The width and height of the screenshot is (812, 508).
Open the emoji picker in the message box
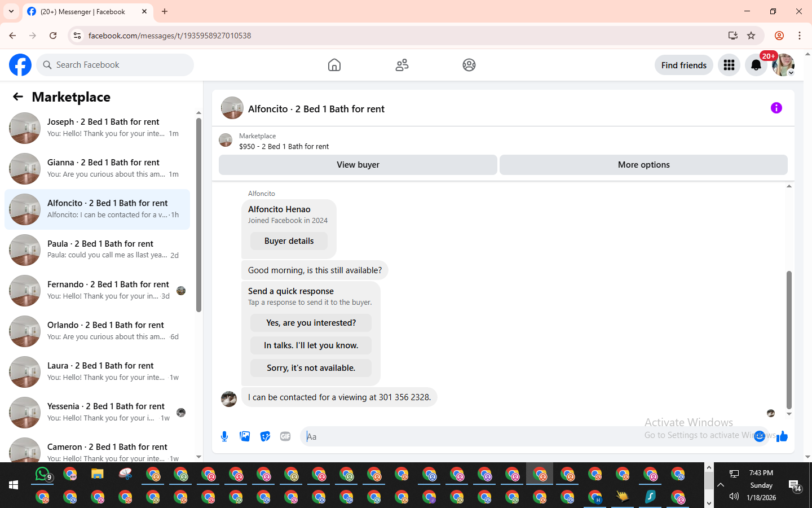760,436
